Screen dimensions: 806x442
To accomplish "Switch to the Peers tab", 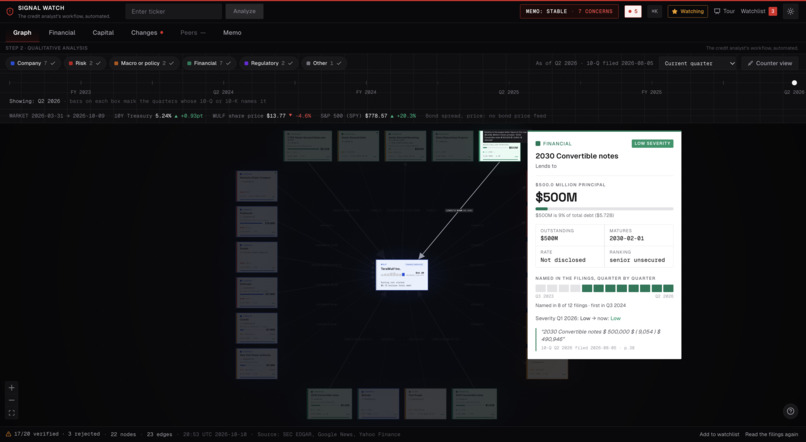I will coord(192,32).
